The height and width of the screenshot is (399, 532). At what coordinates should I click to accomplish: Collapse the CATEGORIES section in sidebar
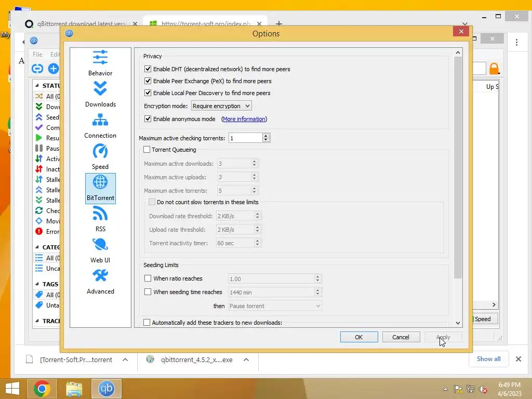(x=37, y=247)
